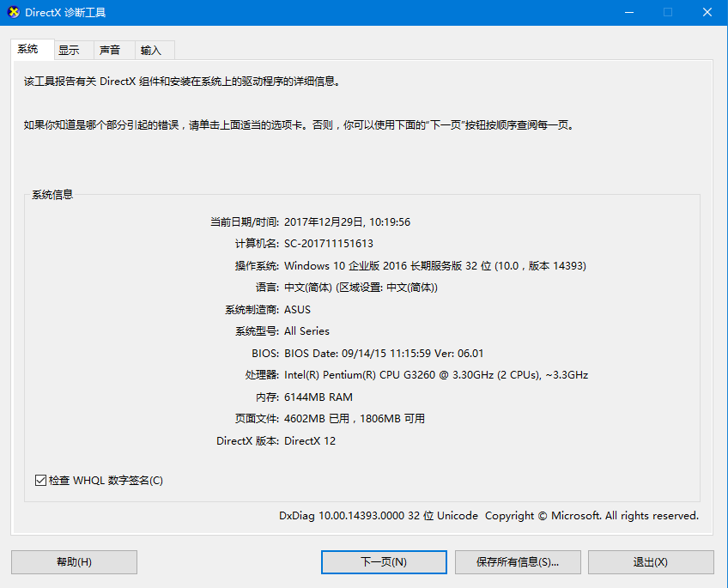Open the 声音 tab
Screen dimensions: 728x588
(114, 50)
